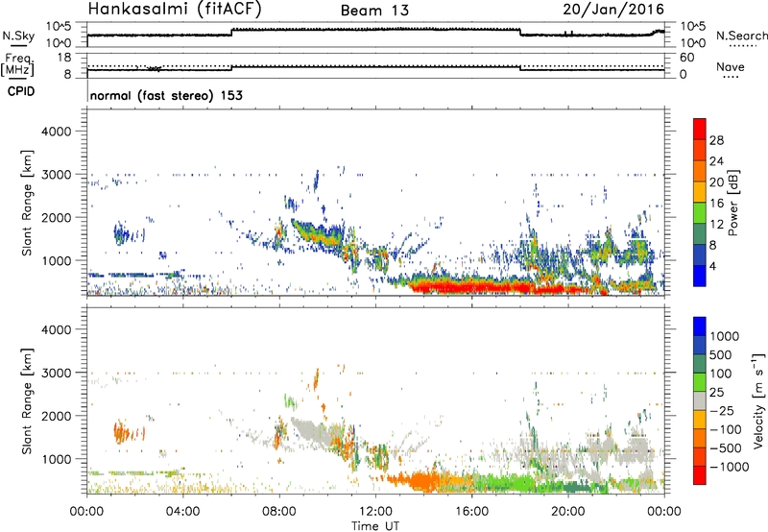Click the 28 tick on the power colorbar
The image size is (768, 532).
[716, 140]
